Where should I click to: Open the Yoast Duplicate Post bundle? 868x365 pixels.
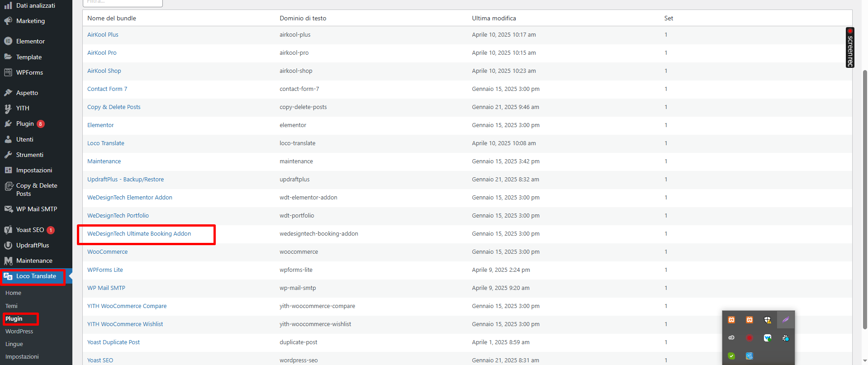114,342
